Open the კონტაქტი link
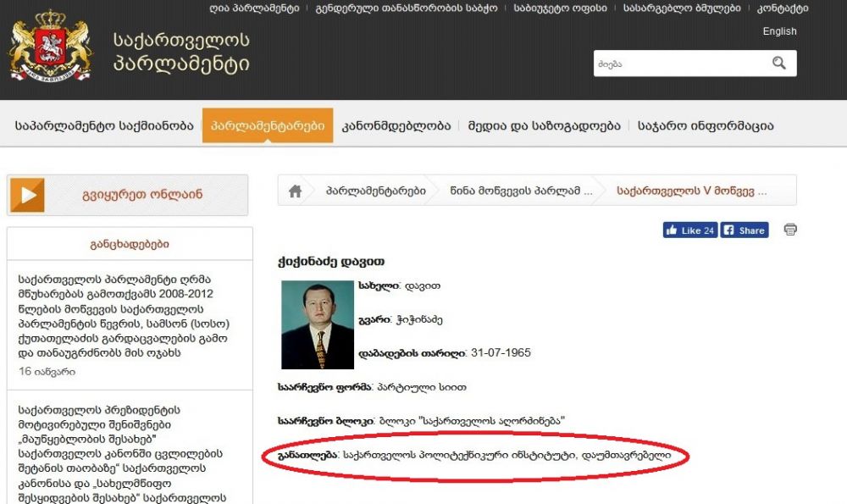The height and width of the screenshot is (504, 847). click(x=783, y=8)
